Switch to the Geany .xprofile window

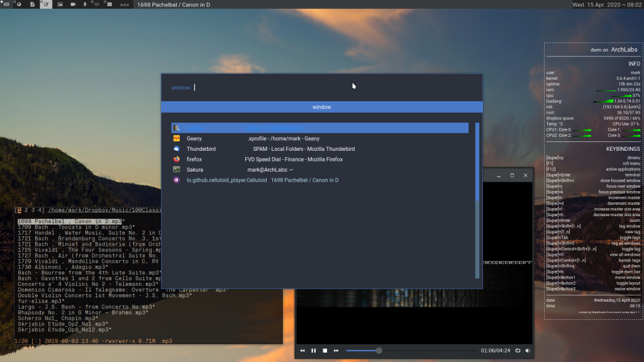pos(320,139)
